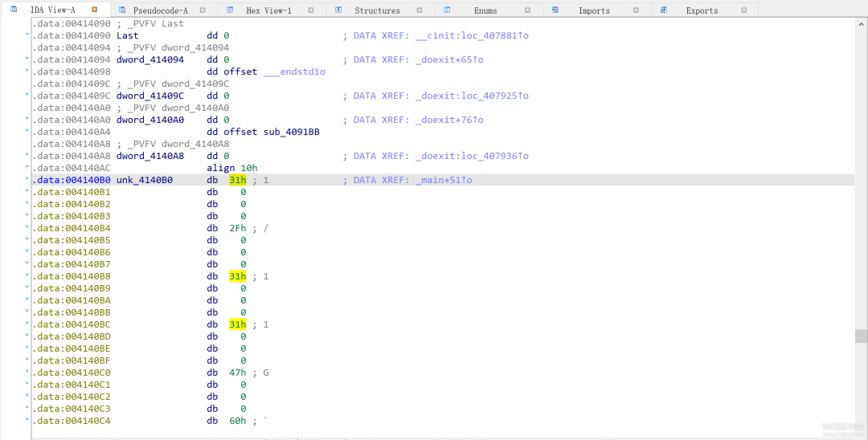Close the Structures tab
The width and height of the screenshot is (868, 440).
point(420,10)
